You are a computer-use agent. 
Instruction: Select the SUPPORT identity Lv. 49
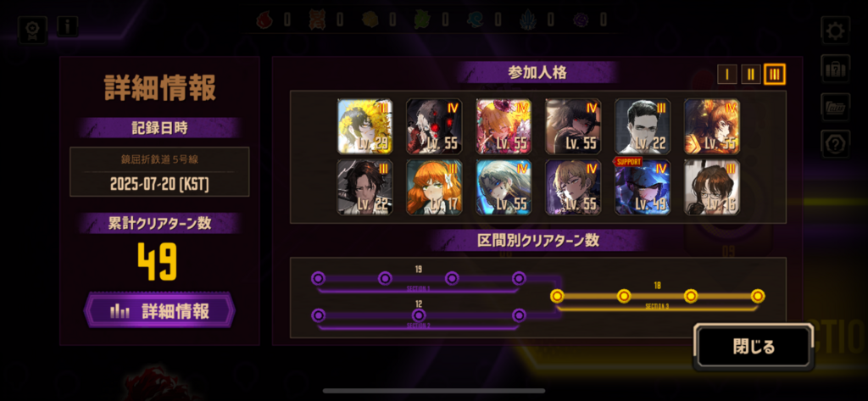coord(643,187)
